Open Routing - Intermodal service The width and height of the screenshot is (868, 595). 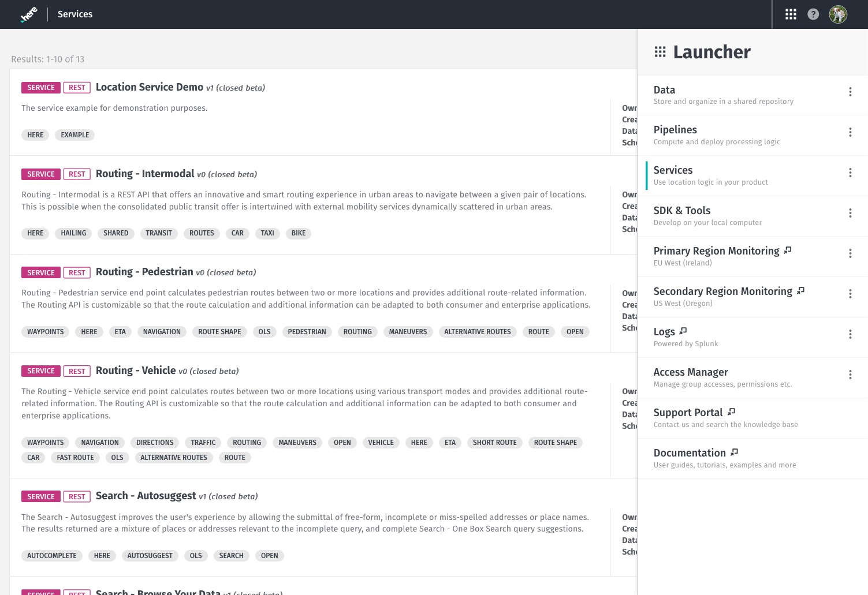point(145,174)
